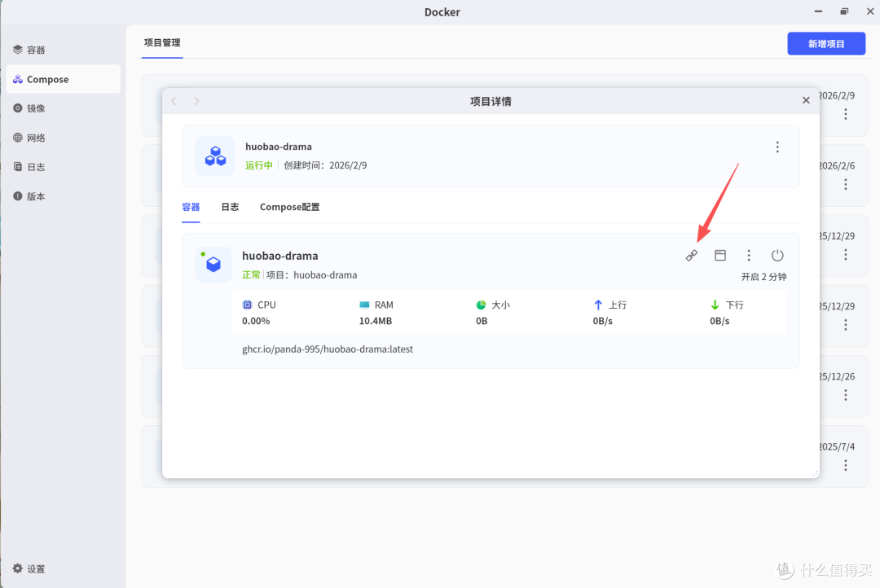
Task: Restore the Docker window size
Action: (844, 11)
